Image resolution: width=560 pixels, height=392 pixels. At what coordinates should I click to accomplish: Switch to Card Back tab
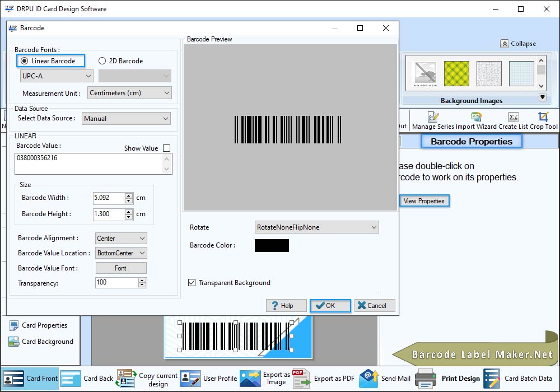tap(87, 379)
